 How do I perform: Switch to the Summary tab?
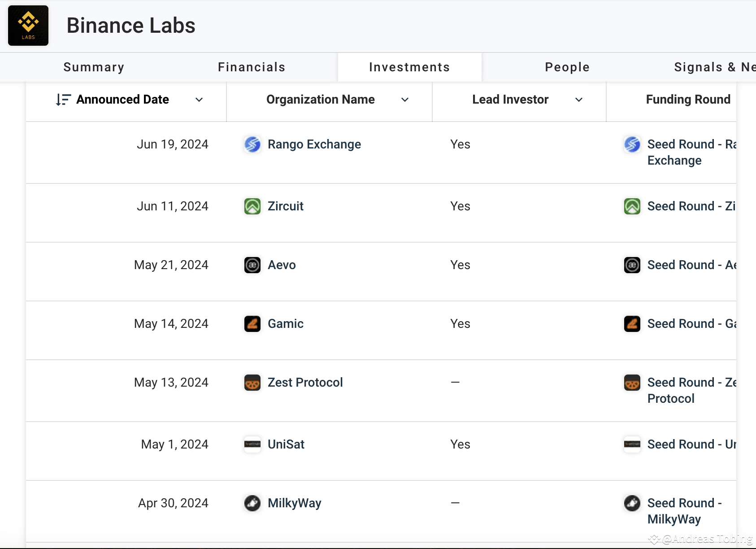(x=94, y=67)
